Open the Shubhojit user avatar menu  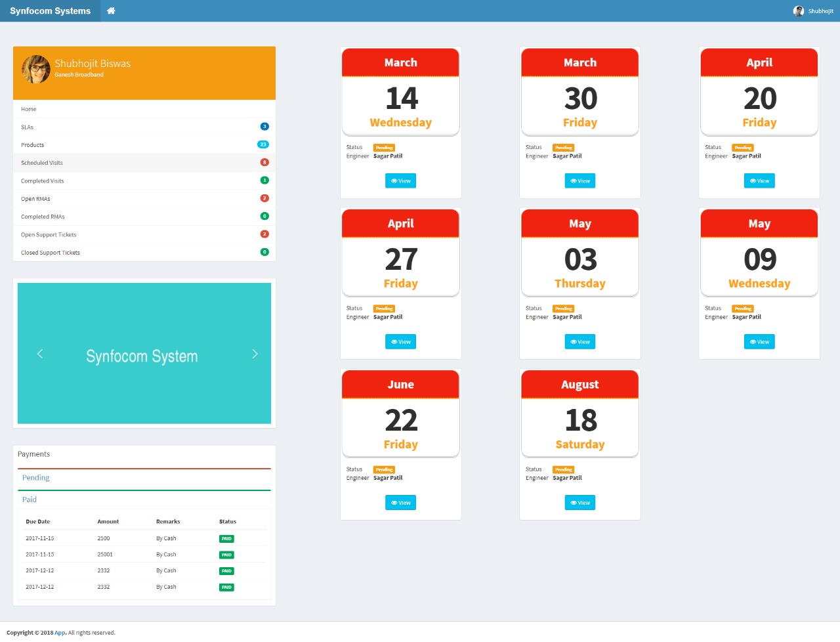coord(813,11)
